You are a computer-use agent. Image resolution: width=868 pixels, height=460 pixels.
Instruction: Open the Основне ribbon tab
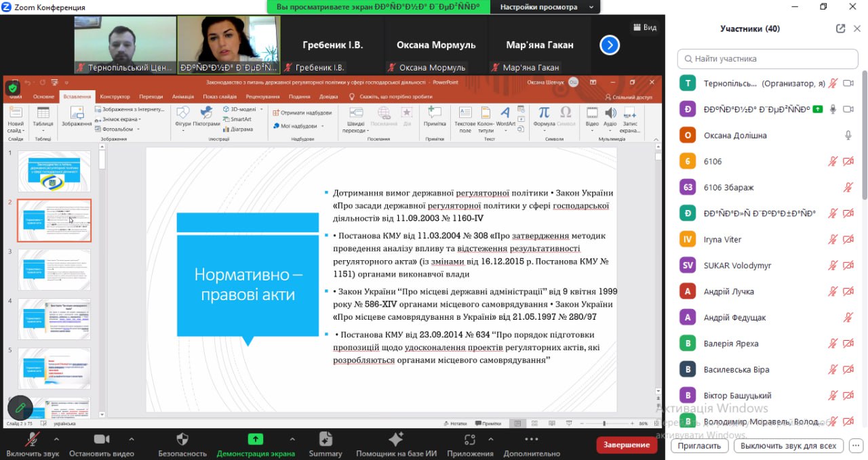[x=43, y=97]
